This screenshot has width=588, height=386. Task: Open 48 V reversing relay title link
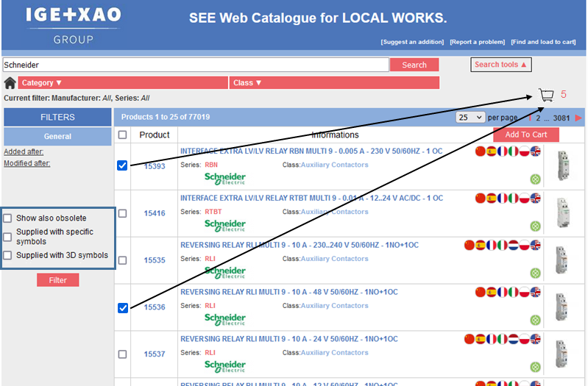(x=289, y=292)
